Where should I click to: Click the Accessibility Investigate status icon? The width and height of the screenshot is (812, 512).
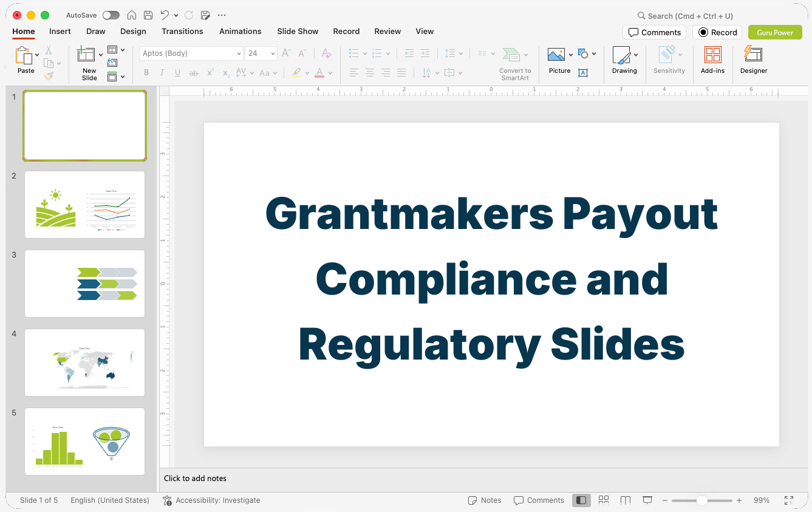167,500
